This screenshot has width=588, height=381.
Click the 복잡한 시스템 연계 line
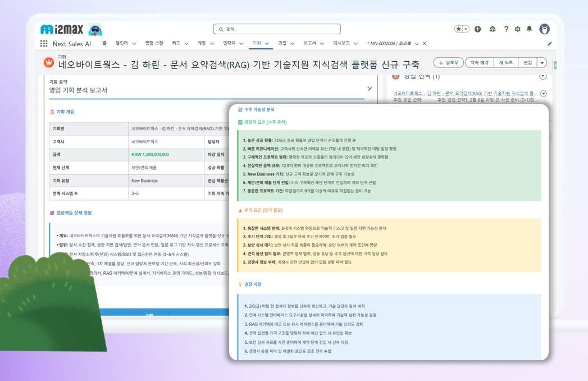pyautogui.click(x=314, y=228)
